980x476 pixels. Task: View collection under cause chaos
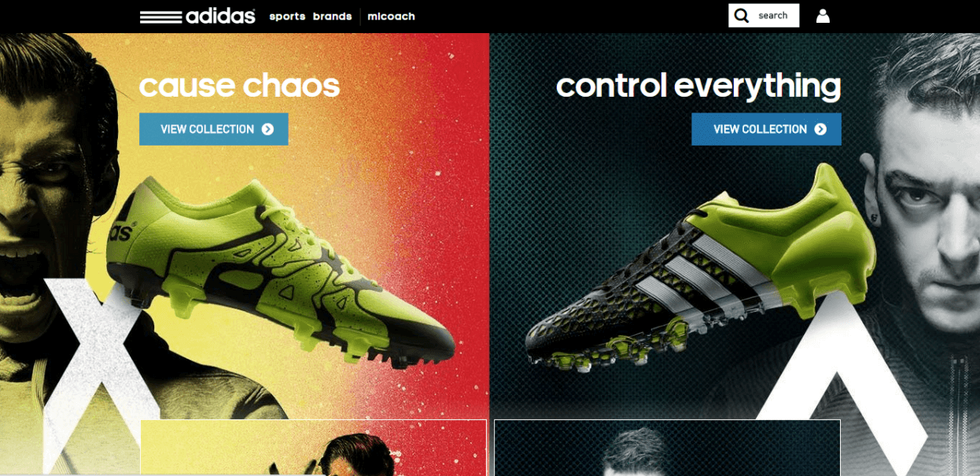pyautogui.click(x=214, y=129)
